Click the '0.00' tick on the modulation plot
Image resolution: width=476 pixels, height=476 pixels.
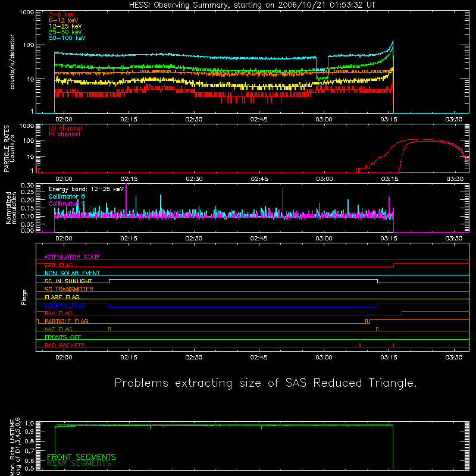click(x=27, y=230)
